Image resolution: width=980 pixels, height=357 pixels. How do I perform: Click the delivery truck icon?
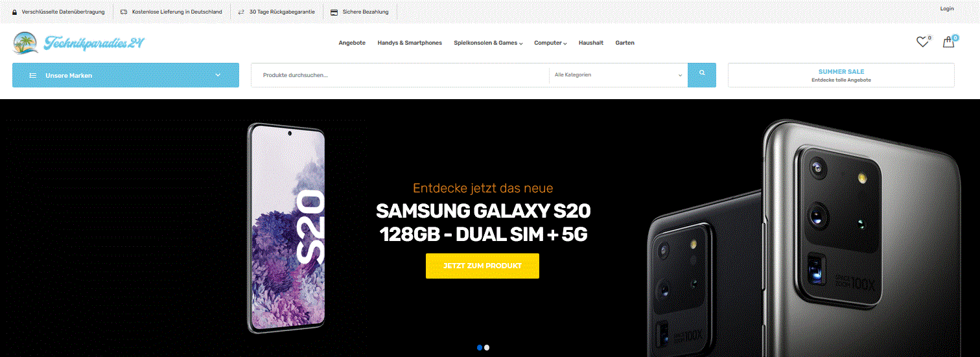124,12
